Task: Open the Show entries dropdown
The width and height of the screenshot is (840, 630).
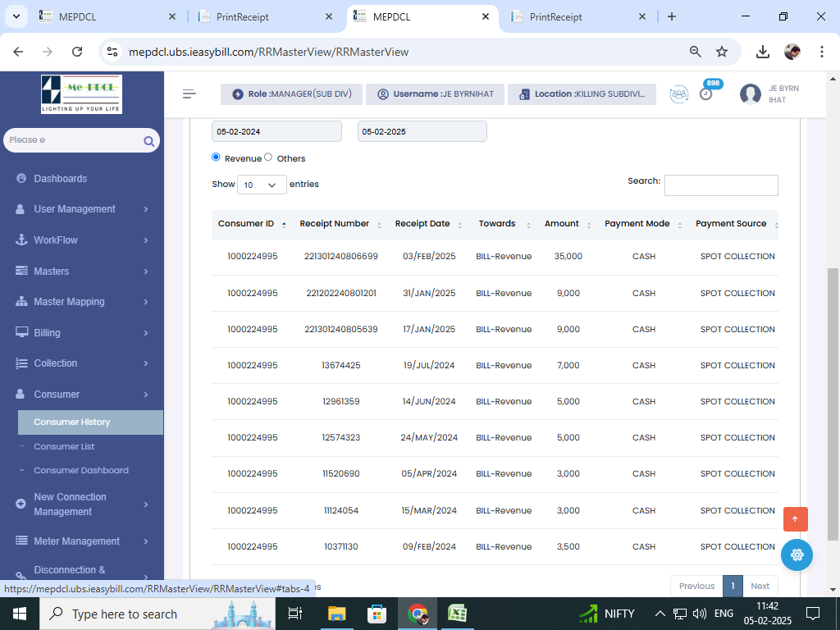Action: click(262, 185)
